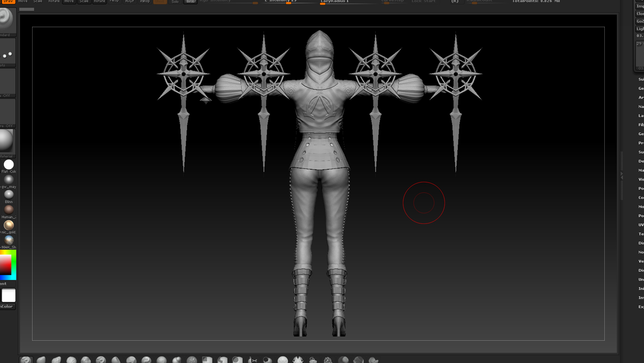Toggle Lock Start option

coord(423,1)
